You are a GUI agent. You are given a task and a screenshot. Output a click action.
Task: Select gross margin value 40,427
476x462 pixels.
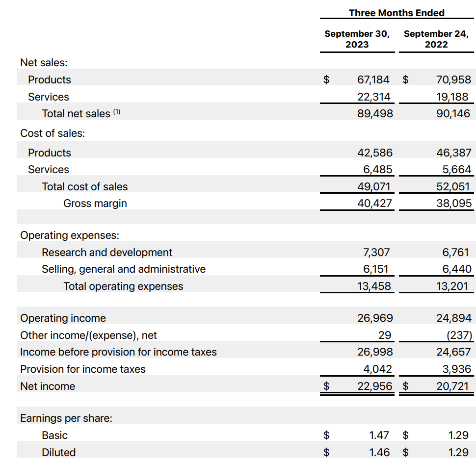pyautogui.click(x=374, y=204)
